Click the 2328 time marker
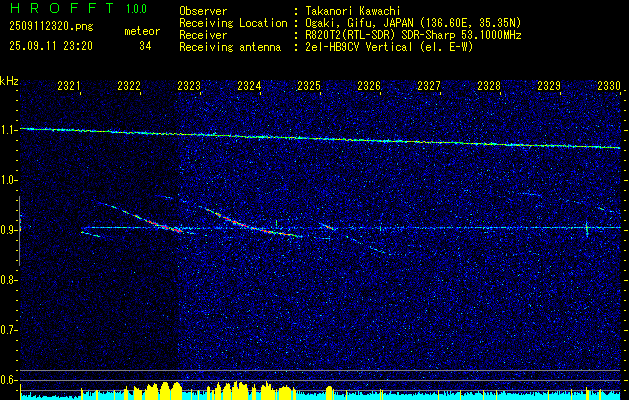Viewport: 629px width, 400px height. pos(489,86)
